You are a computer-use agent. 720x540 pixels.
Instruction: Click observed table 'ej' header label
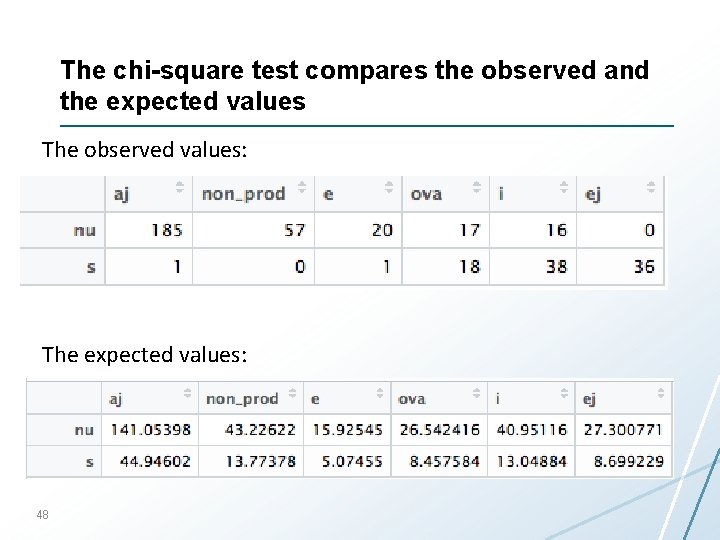coord(593,195)
